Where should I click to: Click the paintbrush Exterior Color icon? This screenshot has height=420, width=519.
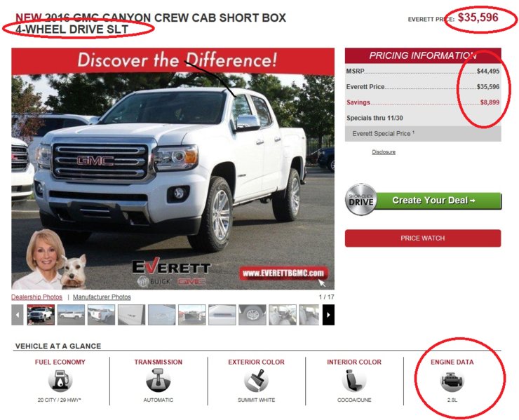[x=256, y=381]
